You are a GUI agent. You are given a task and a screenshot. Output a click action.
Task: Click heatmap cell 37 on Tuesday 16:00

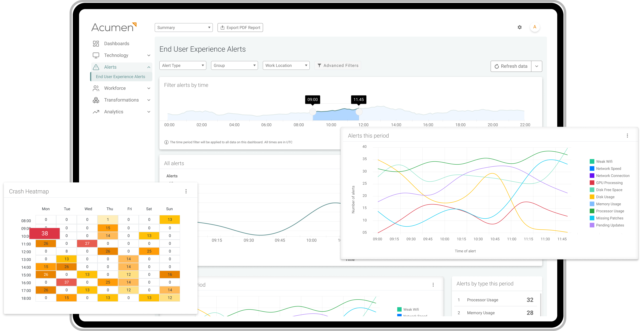(x=66, y=282)
